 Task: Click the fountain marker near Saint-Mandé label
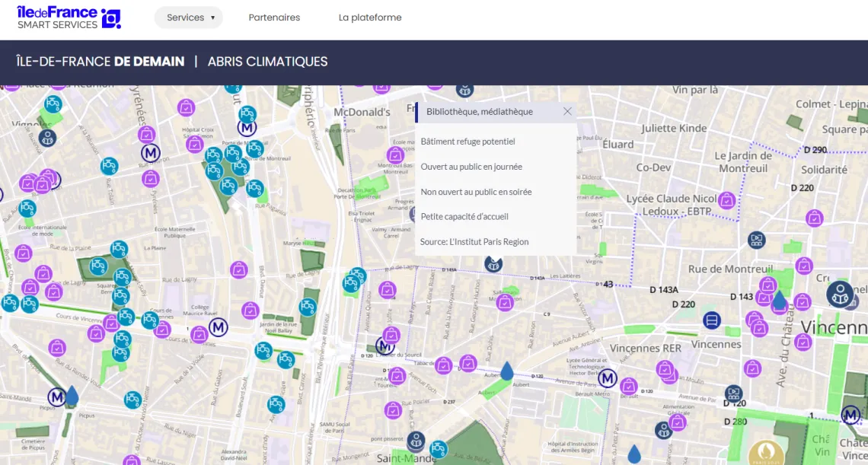438,450
